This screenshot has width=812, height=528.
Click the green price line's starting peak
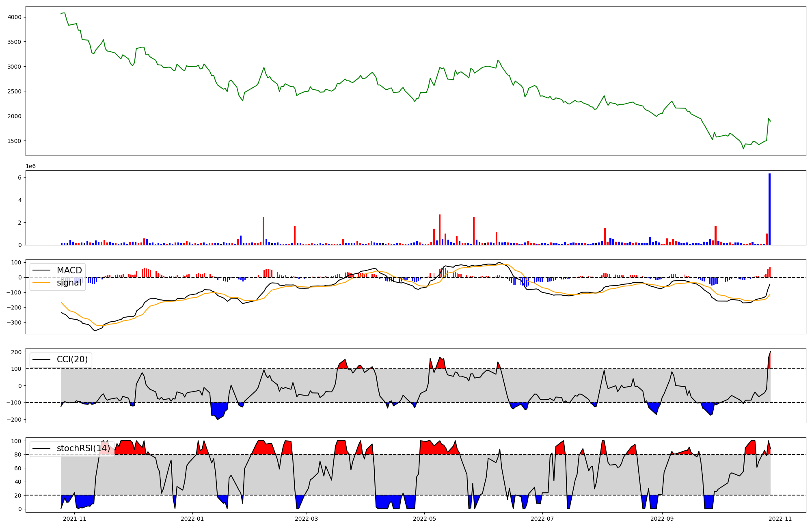point(64,13)
